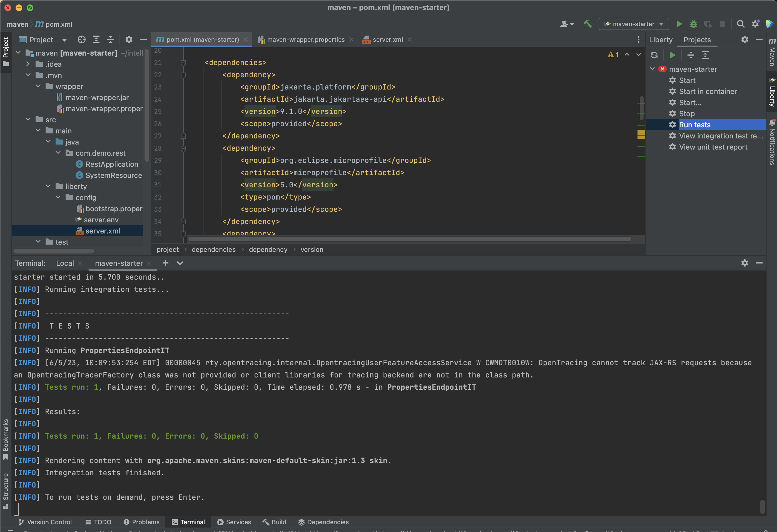Viewport: 777px width, 532px height.
Task: Build the project with the hammer icon
Action: 588,24
